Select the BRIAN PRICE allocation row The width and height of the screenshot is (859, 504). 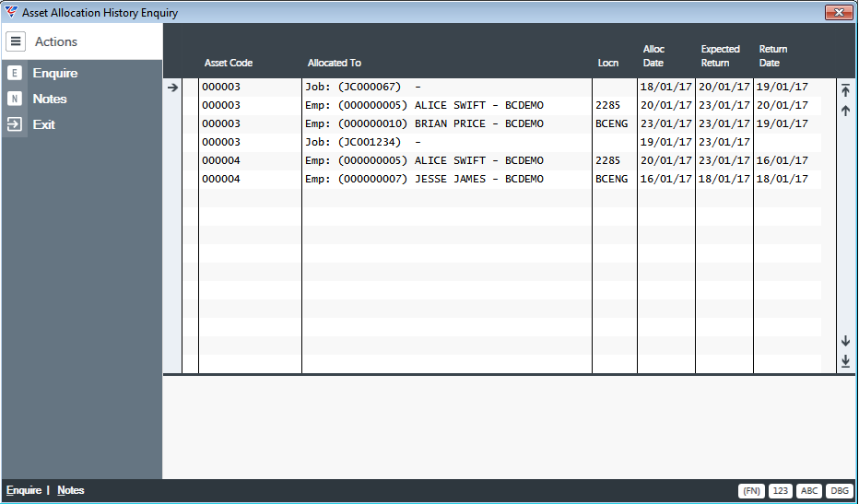[501, 123]
